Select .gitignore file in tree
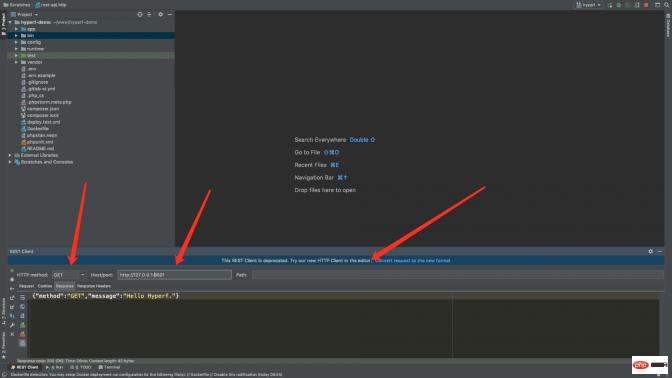 pos(38,82)
